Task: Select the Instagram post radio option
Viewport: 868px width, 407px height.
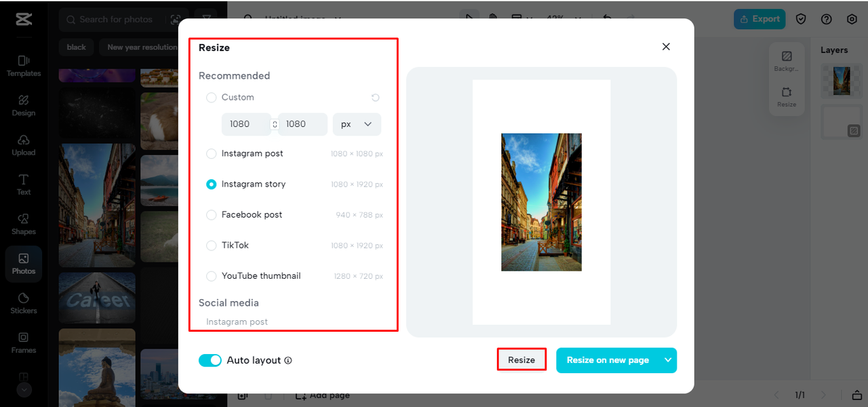Action: 212,154
